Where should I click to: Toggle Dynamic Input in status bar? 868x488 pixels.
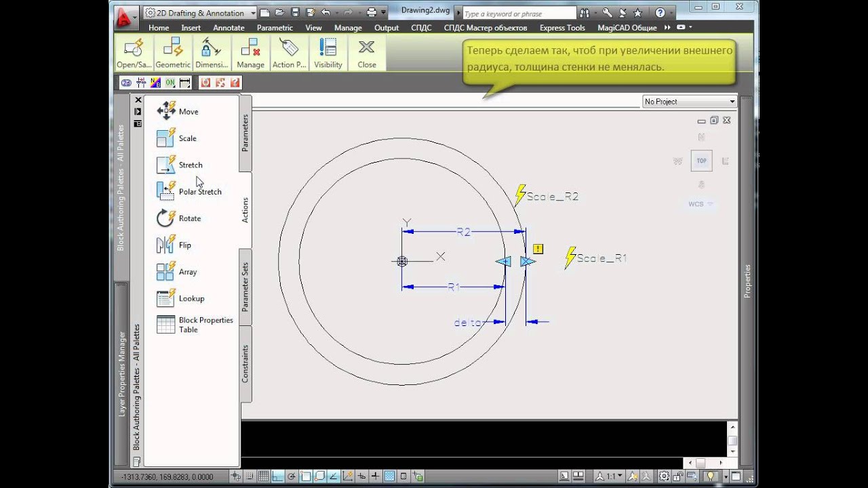(x=361, y=476)
